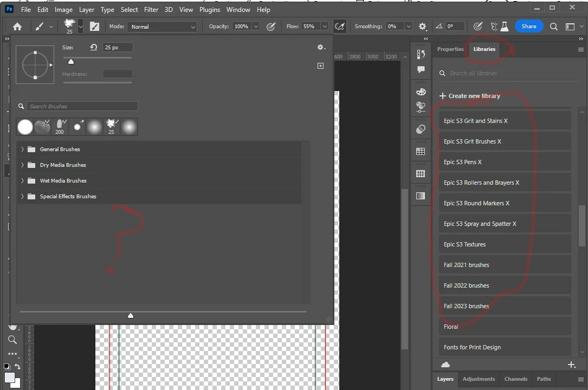This screenshot has height=390, width=588.
Task: Enable airbrush-style build-up effects
Action: (x=340, y=27)
